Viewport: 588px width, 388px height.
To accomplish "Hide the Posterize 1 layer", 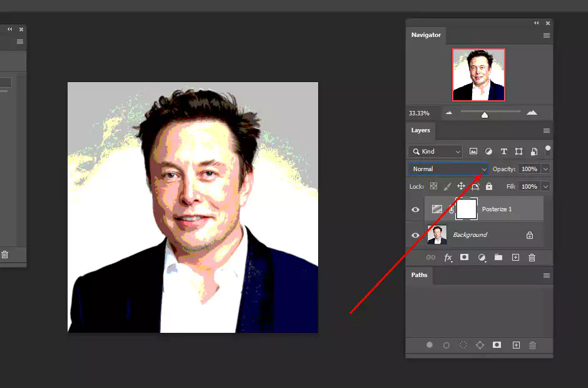I will pos(415,209).
